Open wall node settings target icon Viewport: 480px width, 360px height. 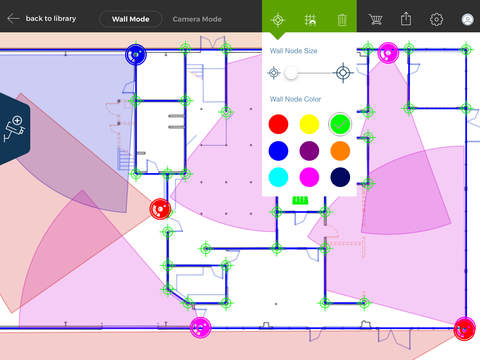pos(278,20)
